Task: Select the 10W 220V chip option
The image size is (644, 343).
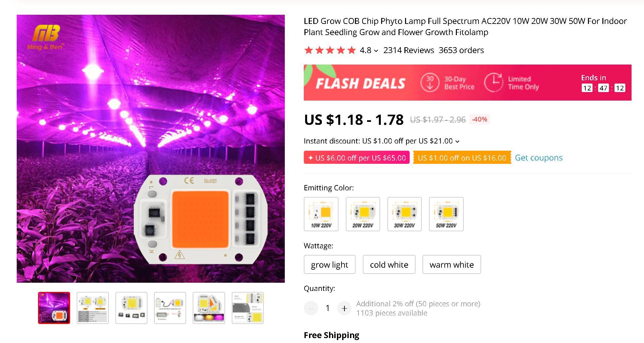Action: point(321,214)
